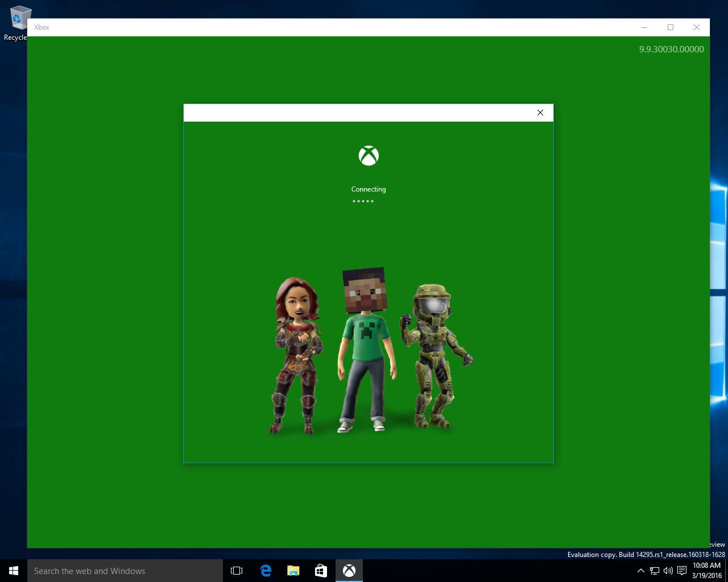Open Task View from the taskbar
728x582 pixels.
[237, 571]
